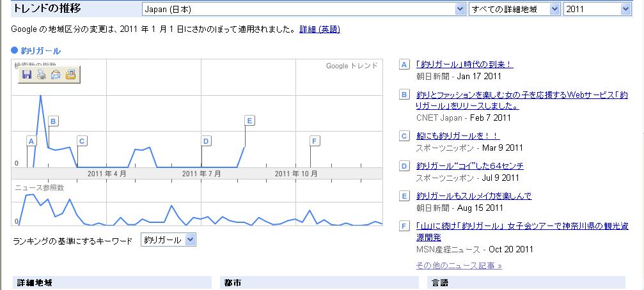
Task: Click the 釣りガール keyword legend label
Action: [41, 51]
